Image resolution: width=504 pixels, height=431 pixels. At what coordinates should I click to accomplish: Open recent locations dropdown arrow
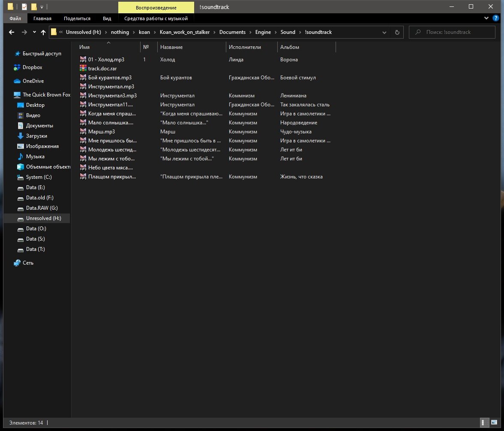[34, 32]
